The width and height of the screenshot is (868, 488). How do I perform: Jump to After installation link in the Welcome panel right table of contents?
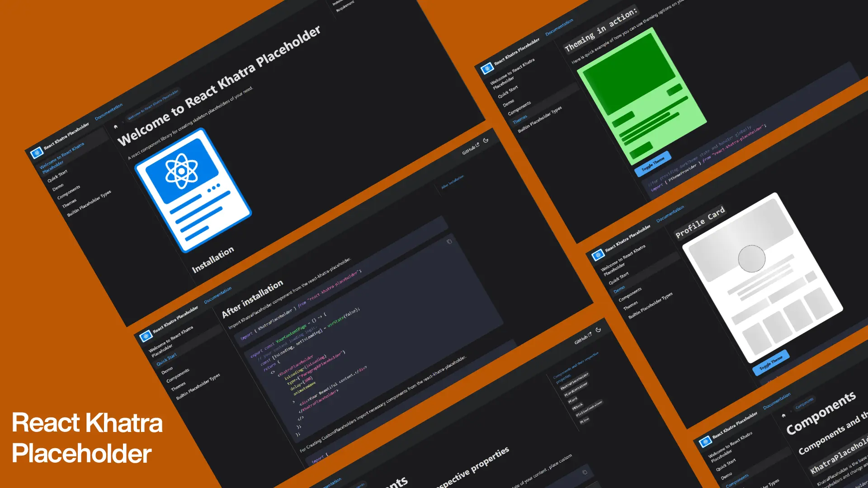453,182
